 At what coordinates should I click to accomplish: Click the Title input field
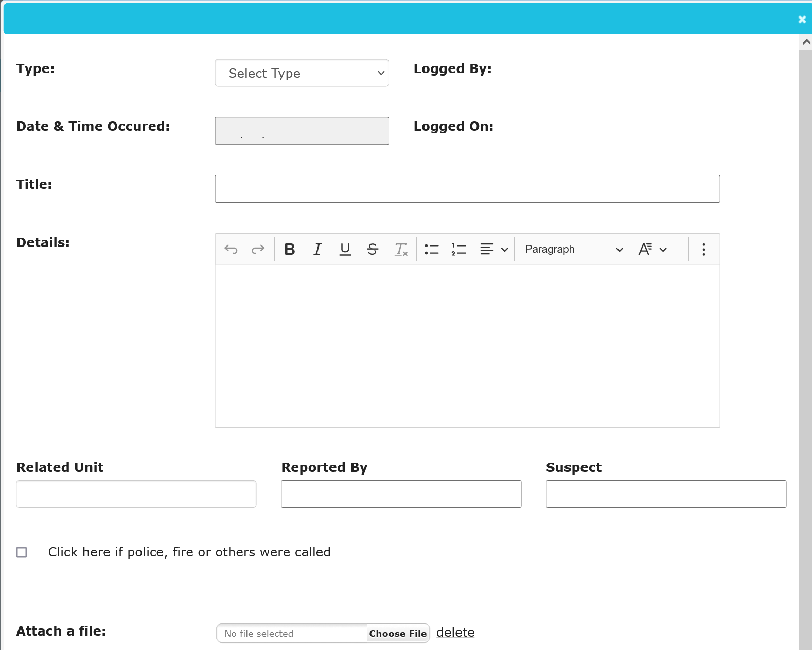[467, 189]
